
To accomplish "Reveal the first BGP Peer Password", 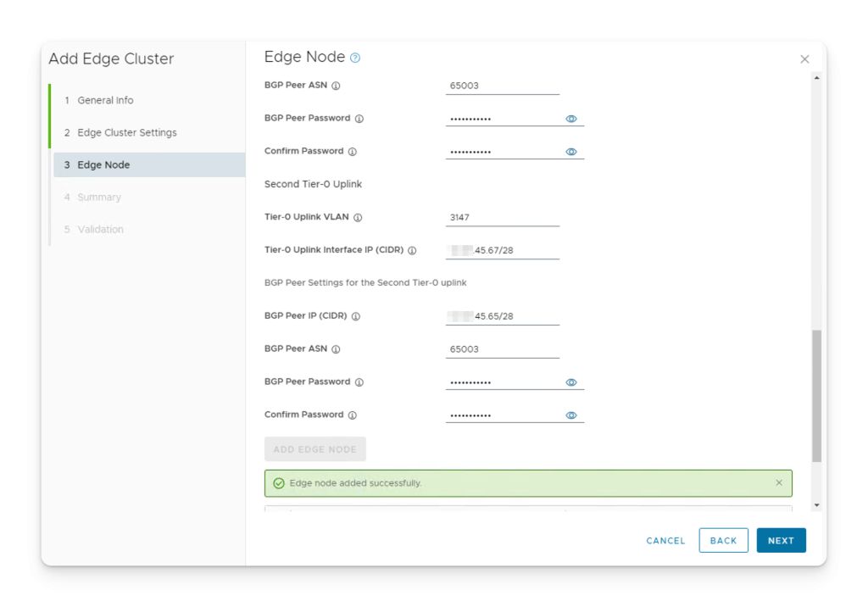I will pos(570,119).
